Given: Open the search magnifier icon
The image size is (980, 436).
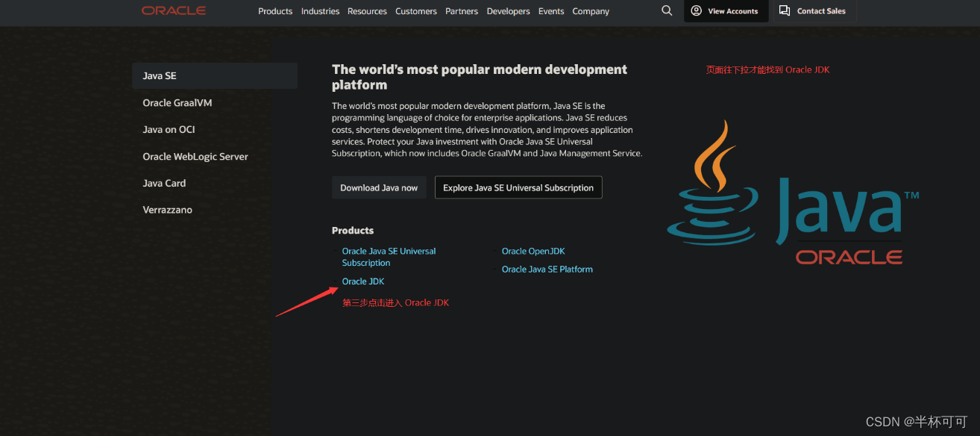Looking at the screenshot, I should (667, 10).
